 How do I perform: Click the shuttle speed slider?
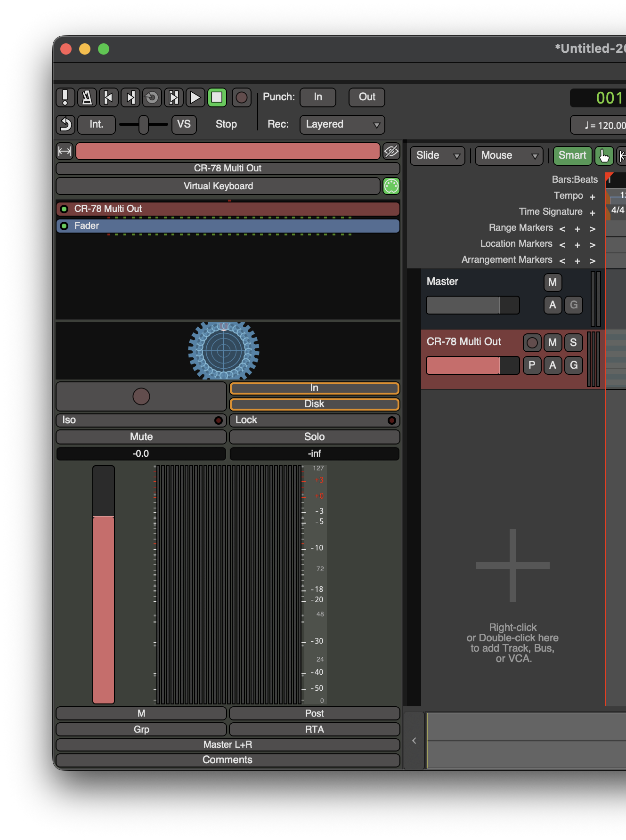[x=144, y=124]
